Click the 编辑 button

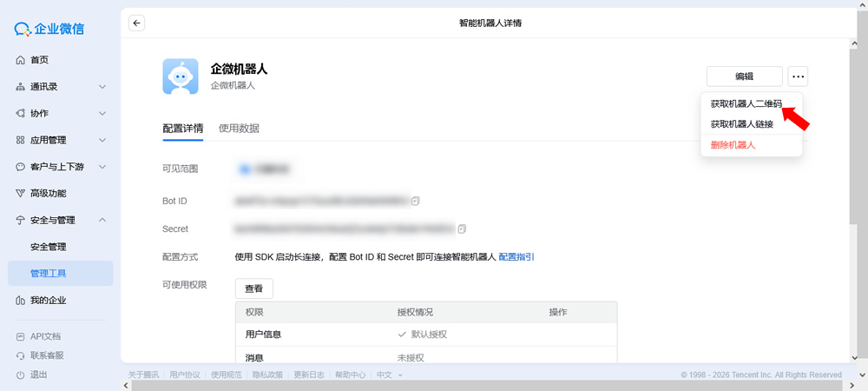(744, 76)
